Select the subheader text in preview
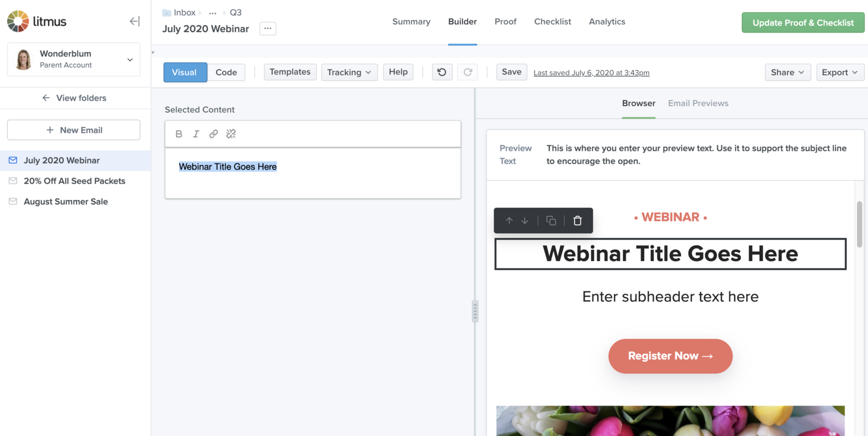This screenshot has height=436, width=868. pos(671,296)
